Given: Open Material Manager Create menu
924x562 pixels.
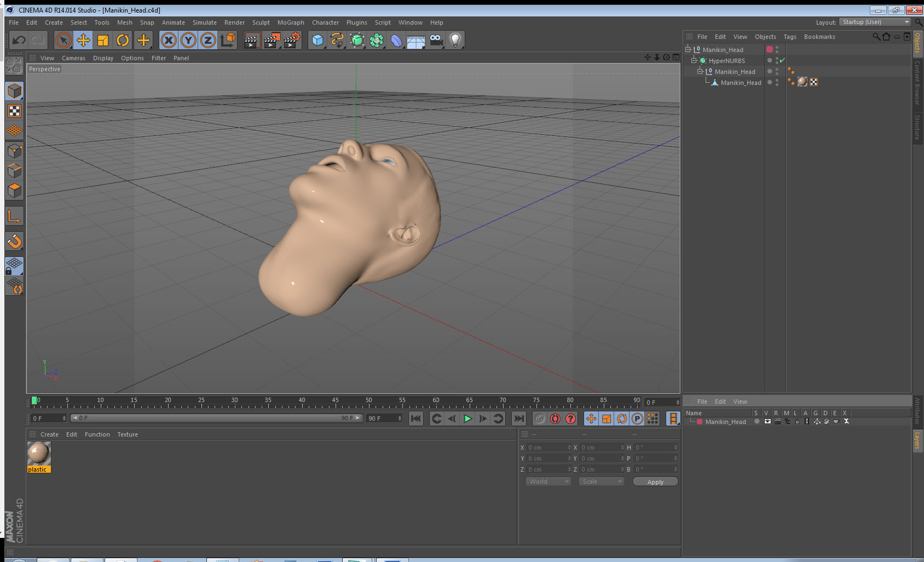Looking at the screenshot, I should tap(49, 434).
